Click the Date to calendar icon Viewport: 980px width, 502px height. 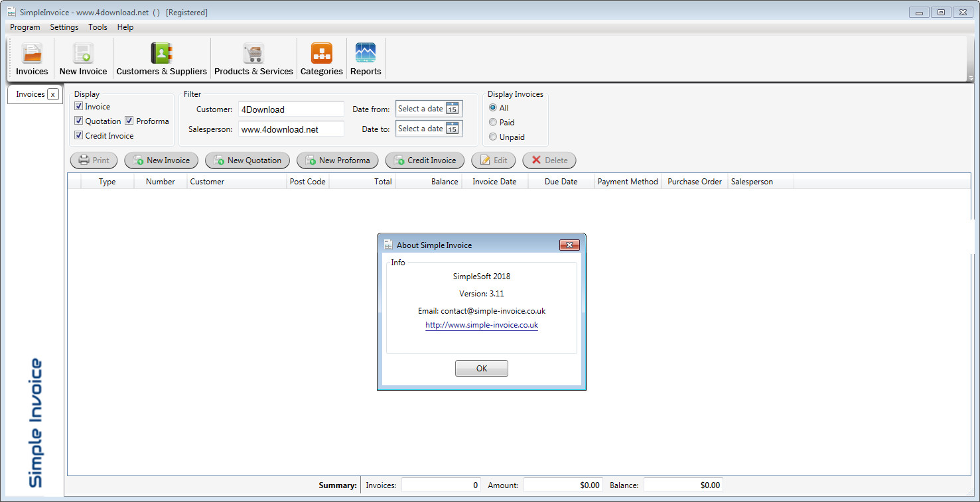453,129
